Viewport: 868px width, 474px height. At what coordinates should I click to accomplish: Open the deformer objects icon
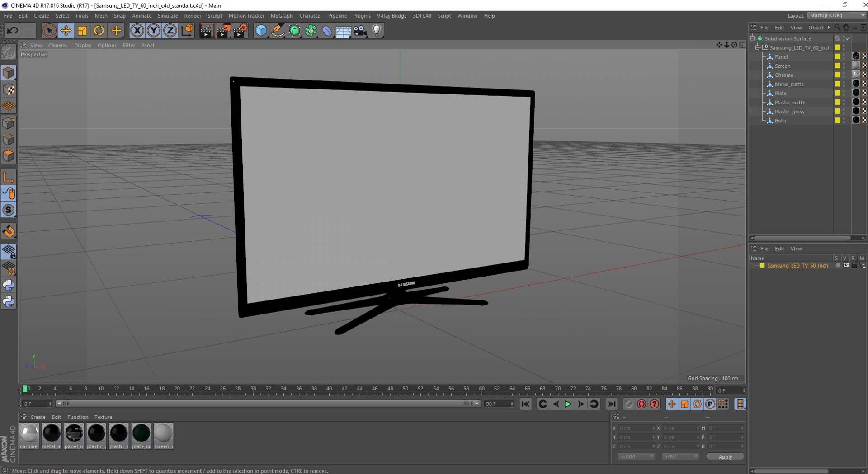(327, 30)
